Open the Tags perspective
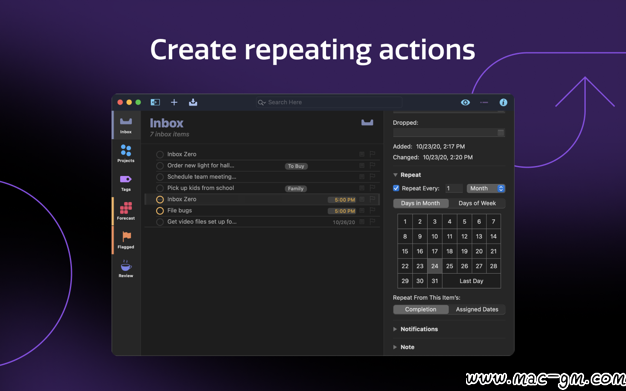The height and width of the screenshot is (391, 626). [x=126, y=183]
